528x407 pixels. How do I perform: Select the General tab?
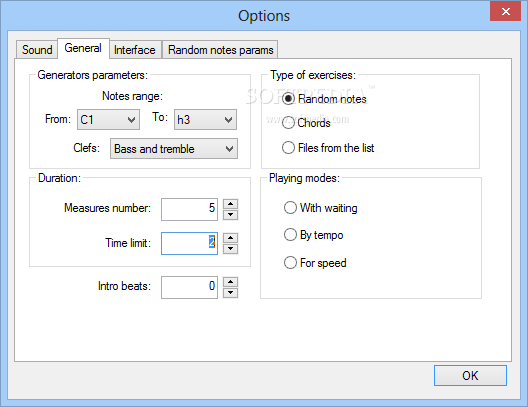pos(83,48)
